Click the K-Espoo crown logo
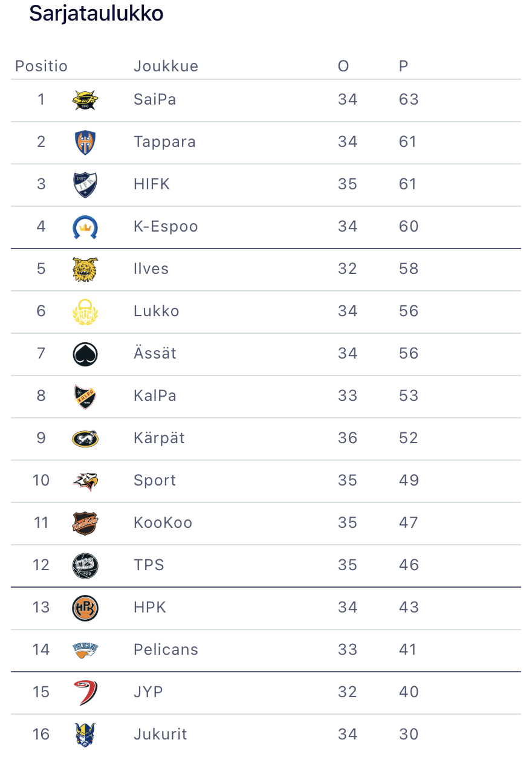This screenshot has height=757, width=532. point(85,227)
